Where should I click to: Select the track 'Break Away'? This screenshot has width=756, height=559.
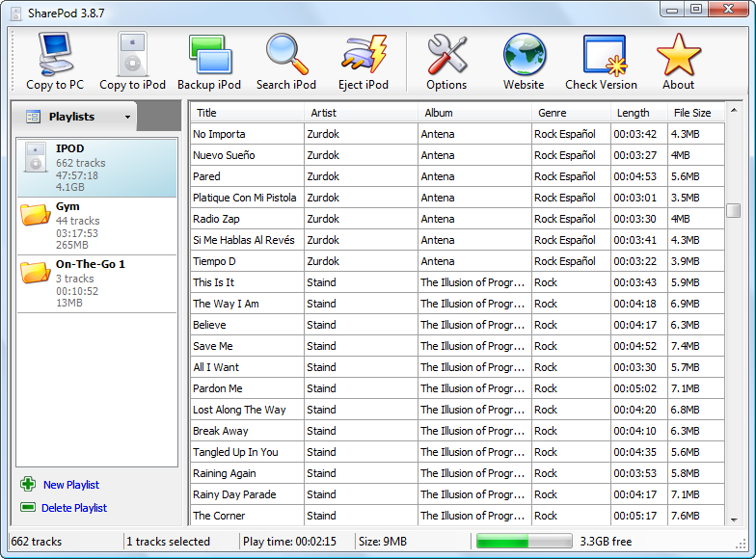(x=457, y=431)
